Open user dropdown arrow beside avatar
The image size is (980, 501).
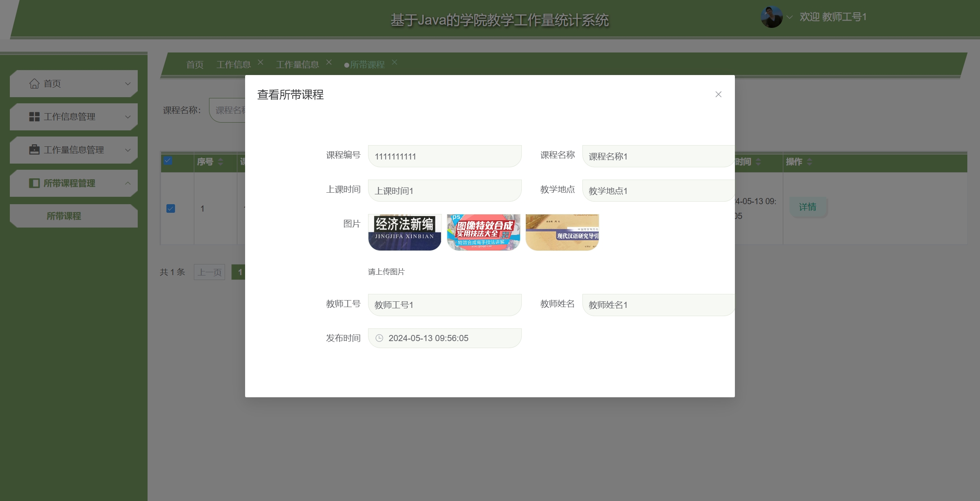(789, 17)
